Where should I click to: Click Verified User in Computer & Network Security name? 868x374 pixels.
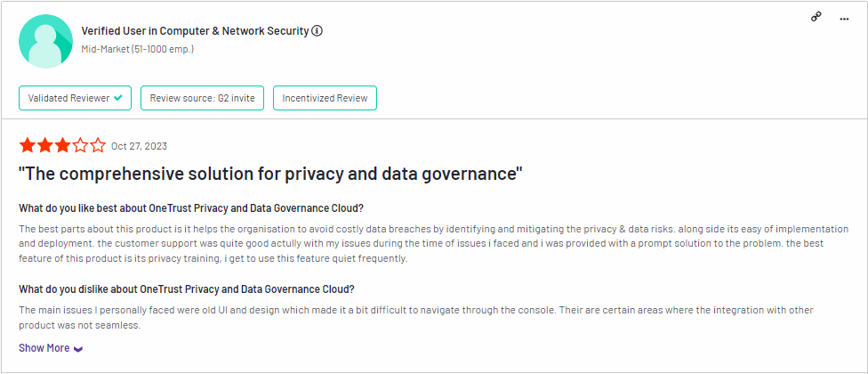pos(195,31)
